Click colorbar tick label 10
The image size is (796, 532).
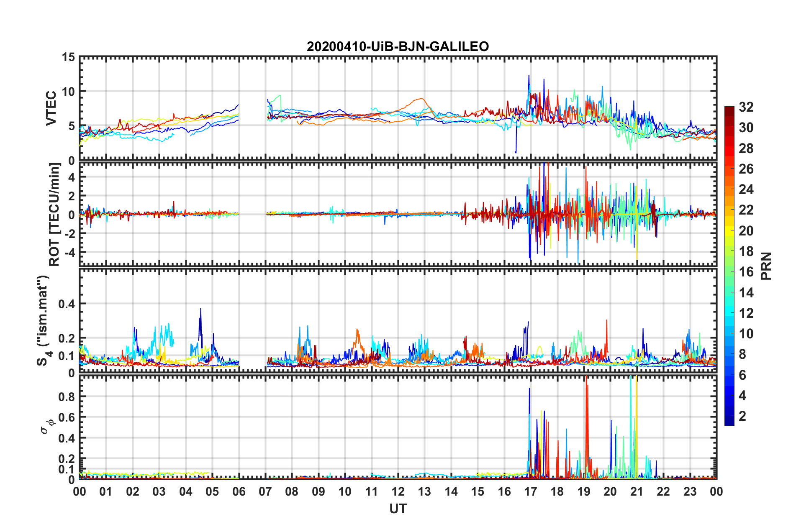[x=746, y=334]
